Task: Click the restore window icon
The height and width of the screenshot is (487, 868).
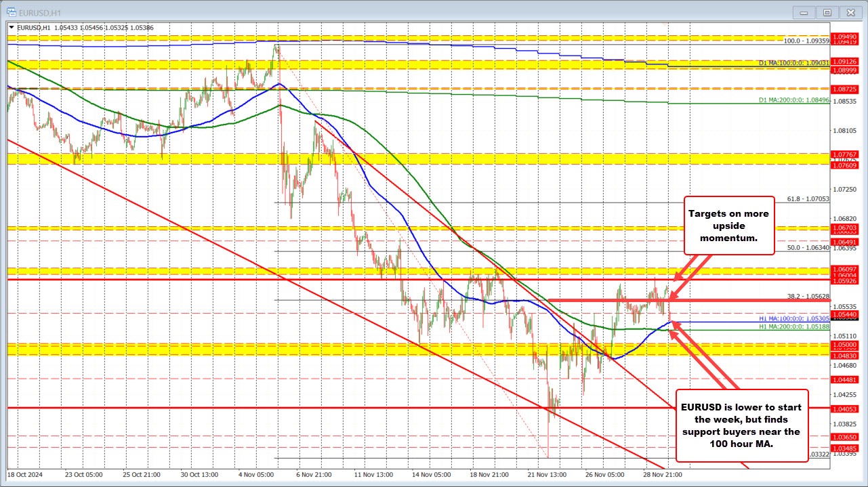Action: 827,12
